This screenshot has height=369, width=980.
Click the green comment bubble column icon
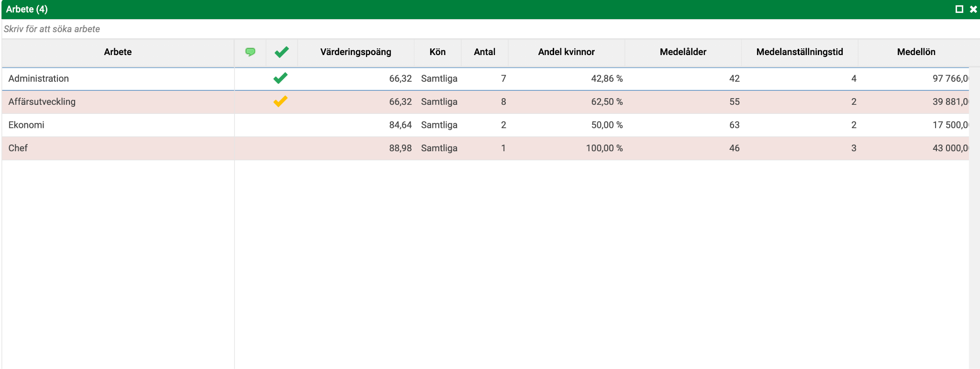coord(250,52)
